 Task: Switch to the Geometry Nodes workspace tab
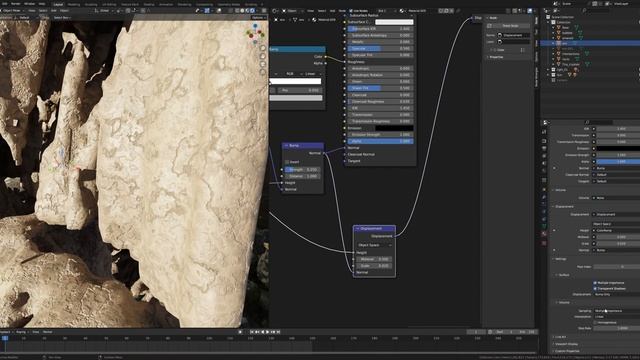(x=229, y=4)
